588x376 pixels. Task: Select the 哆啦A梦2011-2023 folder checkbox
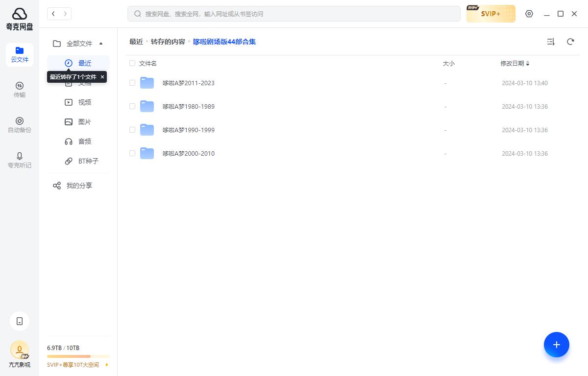click(132, 83)
